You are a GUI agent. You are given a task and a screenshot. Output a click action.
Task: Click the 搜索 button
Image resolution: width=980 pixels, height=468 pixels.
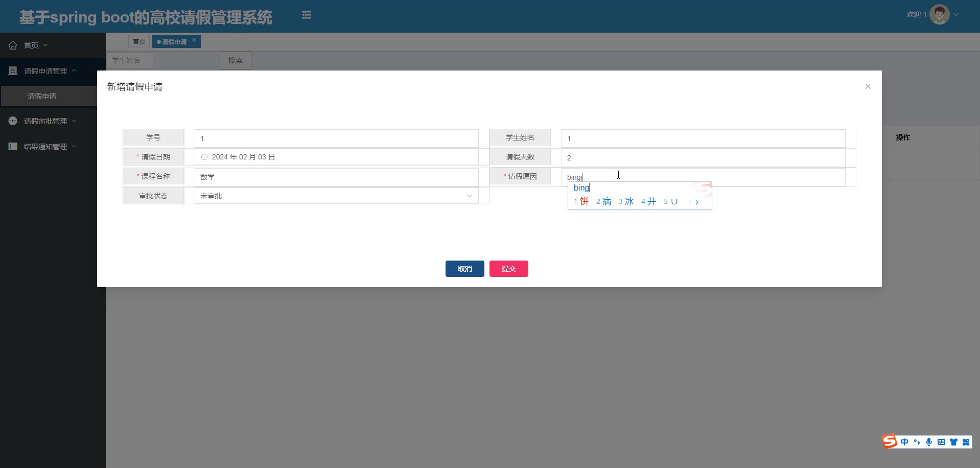pos(236,60)
